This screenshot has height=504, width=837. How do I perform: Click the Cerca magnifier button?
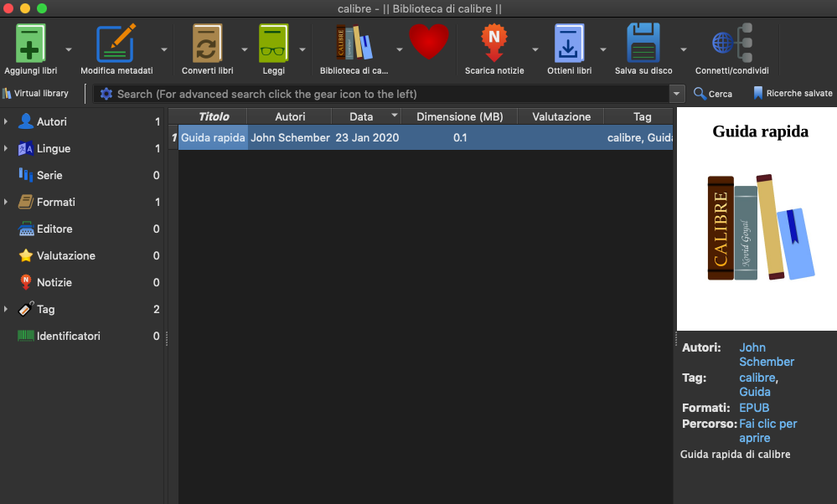pyautogui.click(x=713, y=93)
